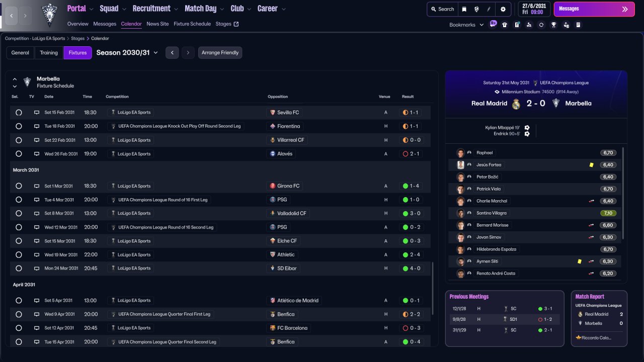Open the circular refresh bookmark icon
Image resolution: width=644 pixels, height=362 pixels.
point(541,25)
